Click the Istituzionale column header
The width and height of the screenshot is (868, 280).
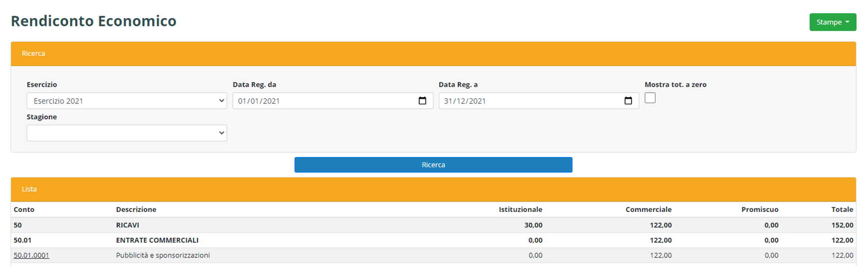tap(520, 209)
